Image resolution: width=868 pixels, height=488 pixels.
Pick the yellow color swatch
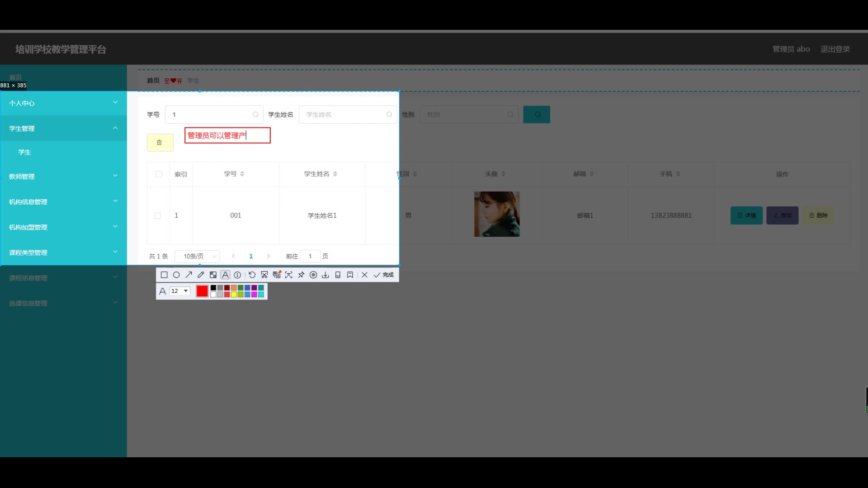234,295
